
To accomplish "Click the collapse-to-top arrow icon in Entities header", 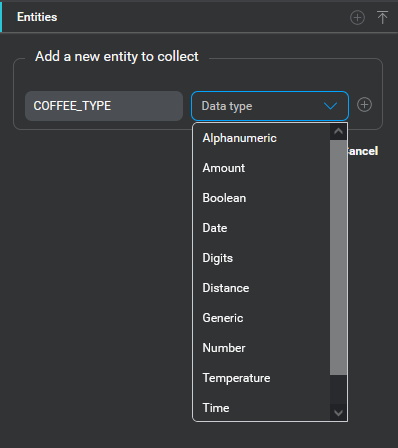I will point(382,17).
